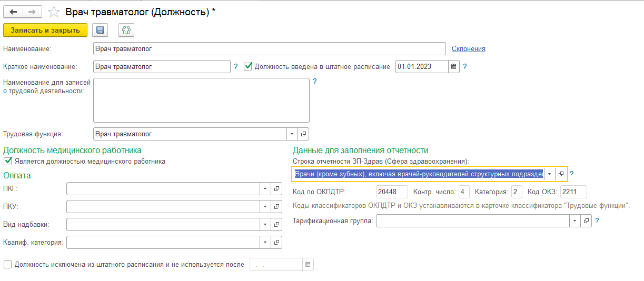Expand the 'Квалиф. категория' dropdown
Screen dimensions: 644x281
click(265, 242)
